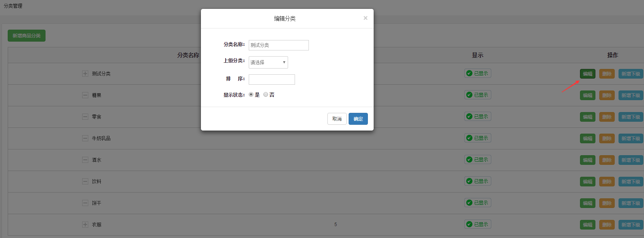Image resolution: width=644 pixels, height=238 pixels.
Task: Delete the 零食 category
Action: [607, 117]
